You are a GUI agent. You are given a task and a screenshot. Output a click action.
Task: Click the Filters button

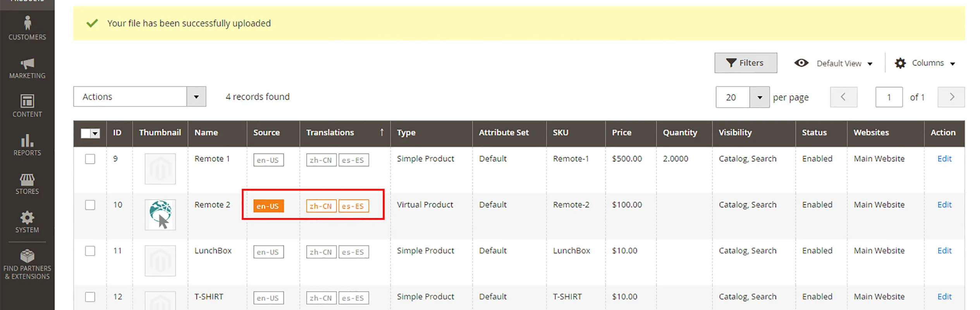pos(745,63)
